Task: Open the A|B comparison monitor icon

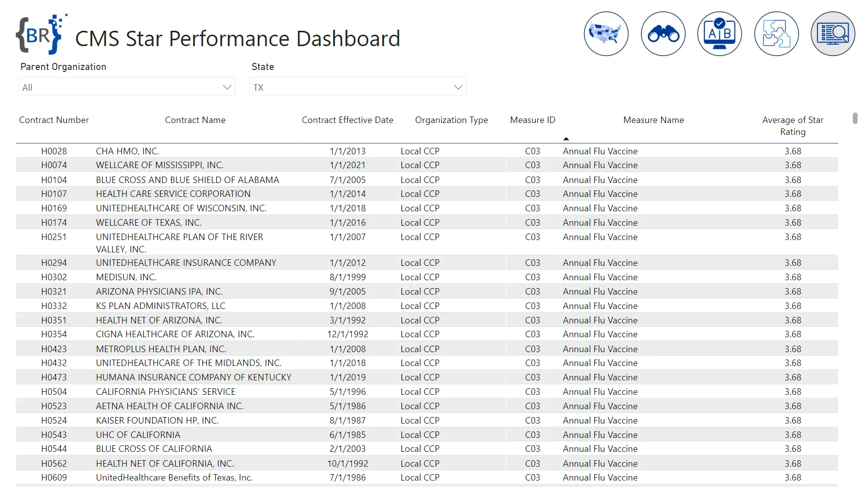Action: coord(719,34)
